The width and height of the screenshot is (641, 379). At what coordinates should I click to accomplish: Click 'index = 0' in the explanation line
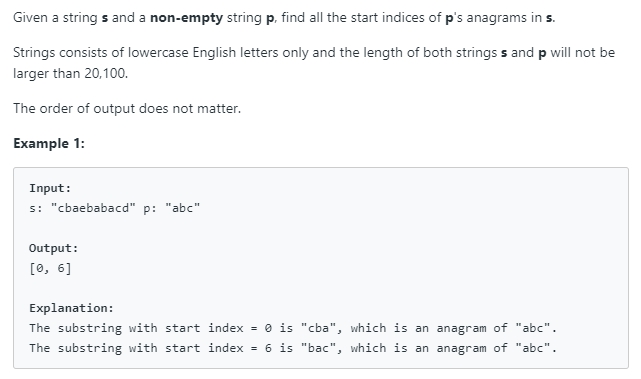pyautogui.click(x=240, y=328)
